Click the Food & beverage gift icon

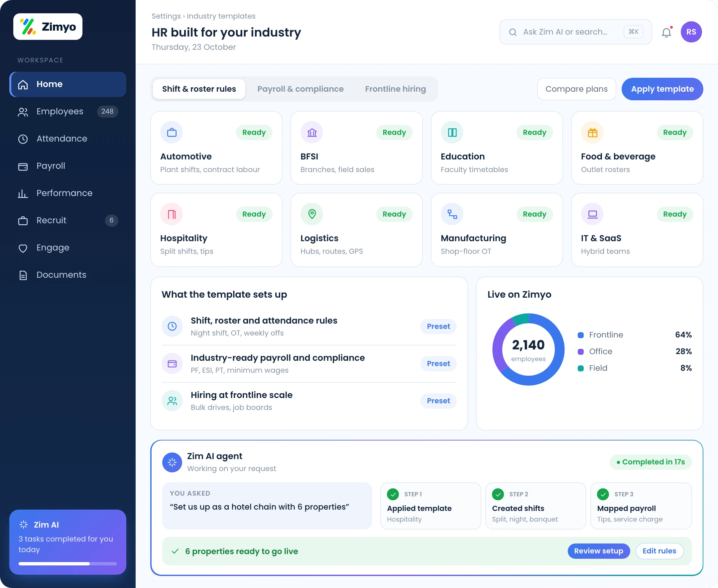[592, 133]
